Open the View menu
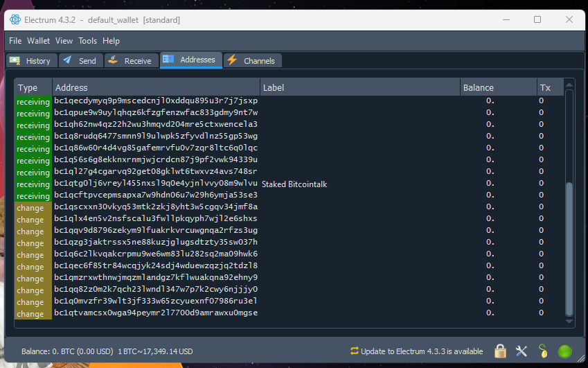 [x=64, y=41]
